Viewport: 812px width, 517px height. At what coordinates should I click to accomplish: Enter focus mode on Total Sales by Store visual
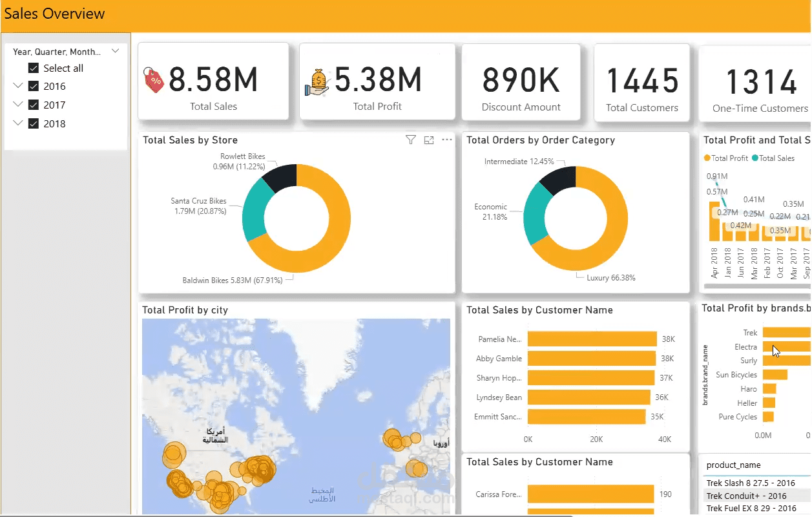(x=428, y=140)
